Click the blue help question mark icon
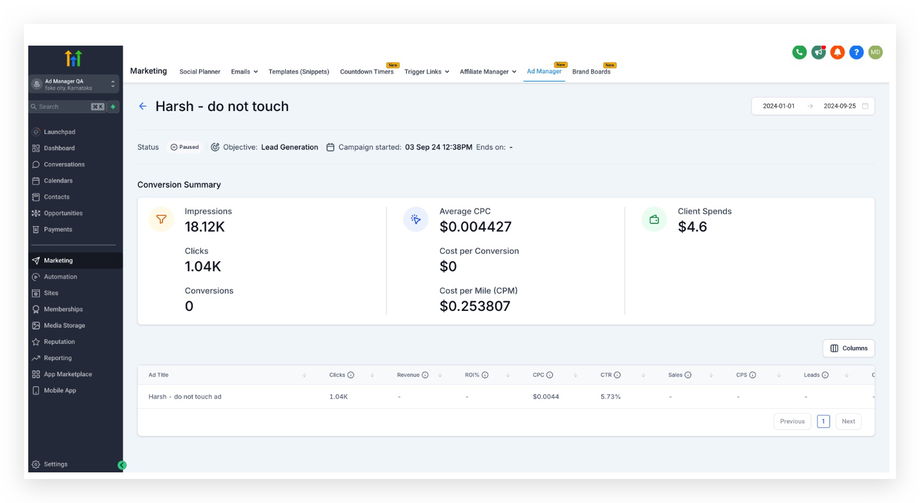The height and width of the screenshot is (503, 920). pyautogui.click(x=856, y=52)
